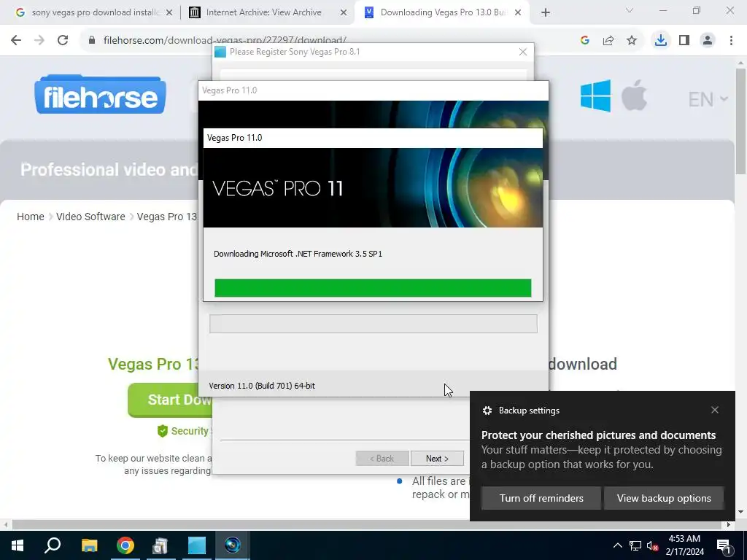
Task: Click the Backup settings gear icon
Action: 487,411
